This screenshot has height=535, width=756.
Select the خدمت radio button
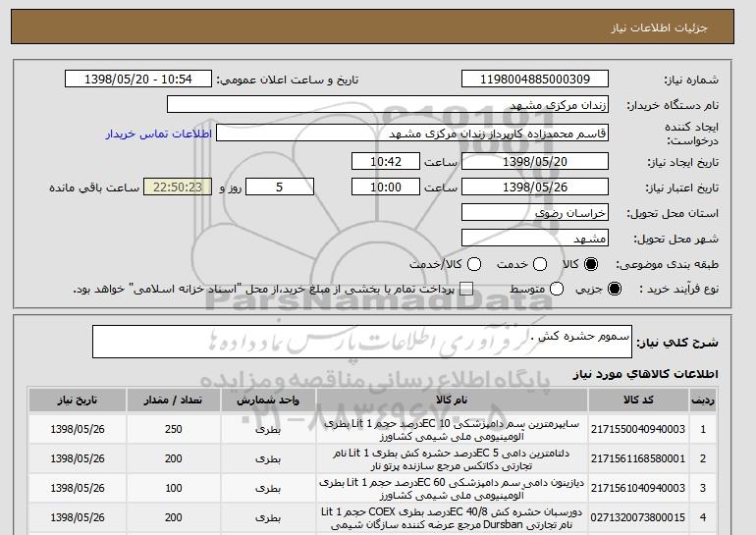point(540,264)
